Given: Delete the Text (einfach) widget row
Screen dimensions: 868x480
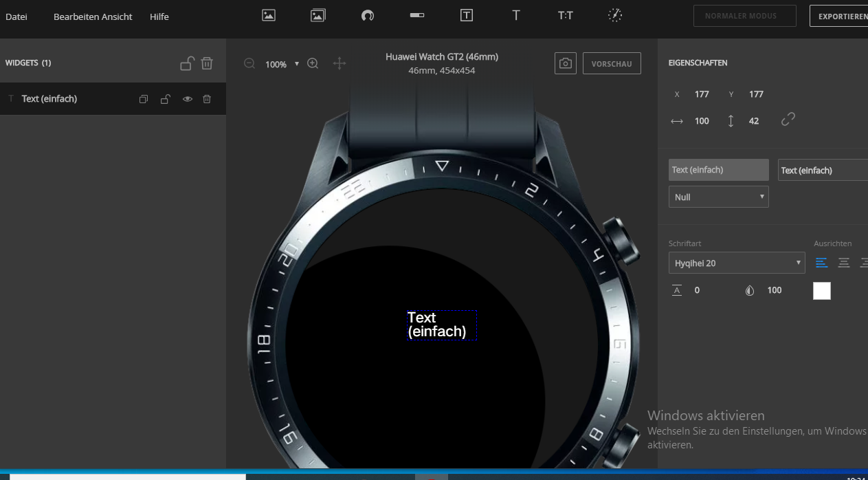Looking at the screenshot, I should [x=207, y=99].
